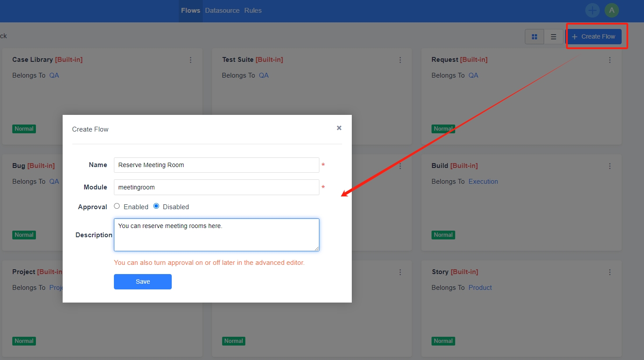Open Story card three-dot menu
The image size is (644, 360).
(609, 272)
